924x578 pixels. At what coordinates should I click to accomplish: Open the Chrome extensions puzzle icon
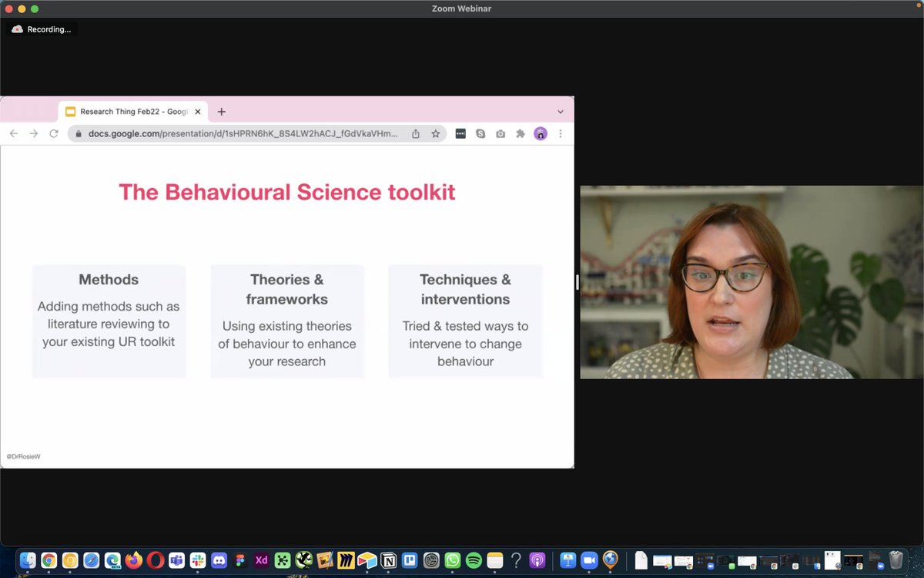[521, 133]
